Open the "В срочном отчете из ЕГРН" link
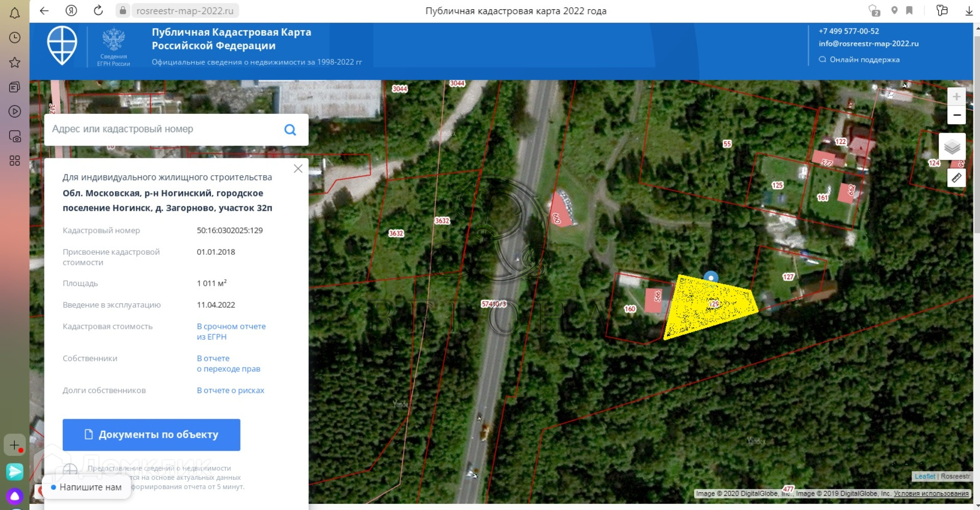980x510 pixels. click(231, 331)
